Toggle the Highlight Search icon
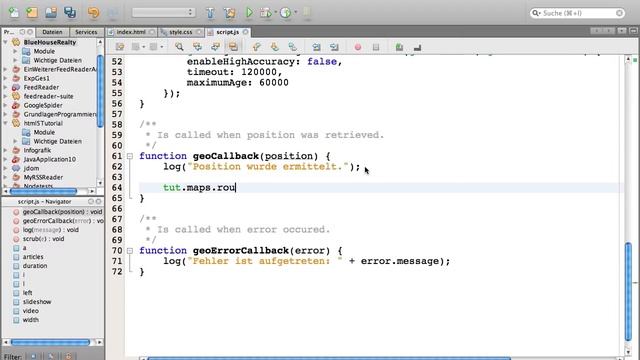Image resolution: width=640 pixels, height=360 pixels. point(233,47)
